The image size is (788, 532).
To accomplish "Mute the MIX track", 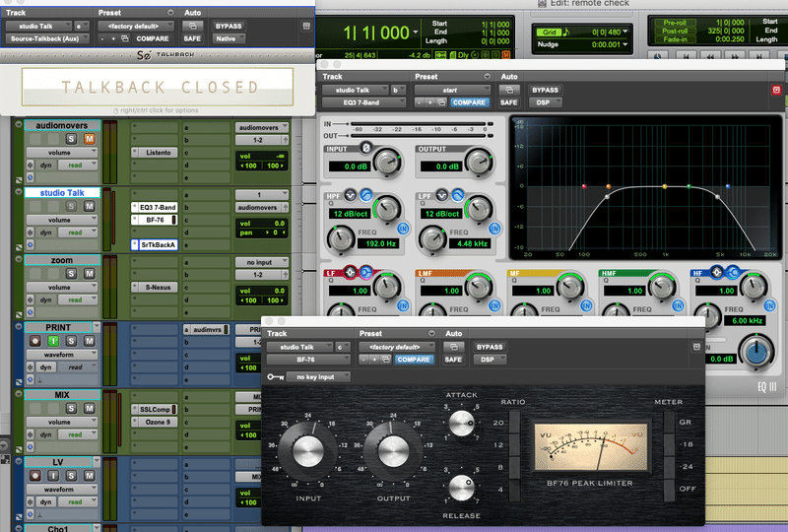I will pyautogui.click(x=89, y=408).
